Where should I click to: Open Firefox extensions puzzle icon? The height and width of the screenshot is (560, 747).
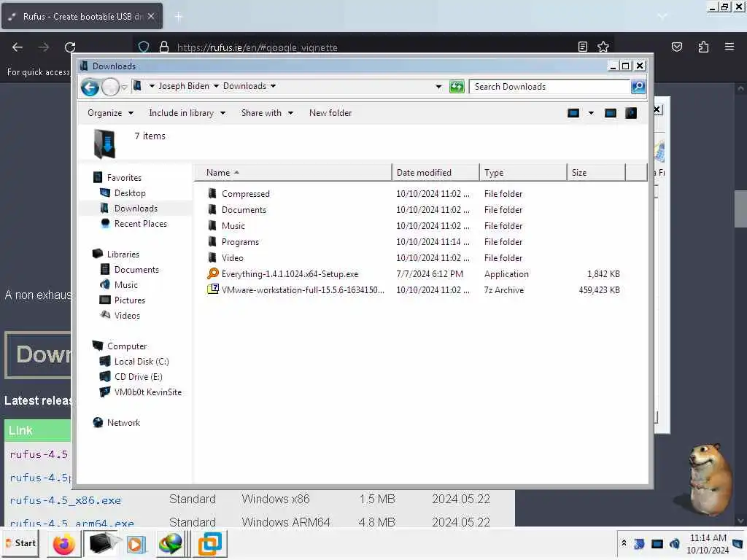pyautogui.click(x=703, y=47)
